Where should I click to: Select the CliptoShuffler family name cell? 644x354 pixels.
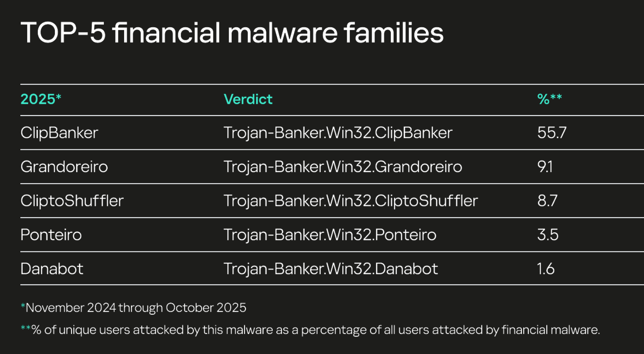(72, 201)
